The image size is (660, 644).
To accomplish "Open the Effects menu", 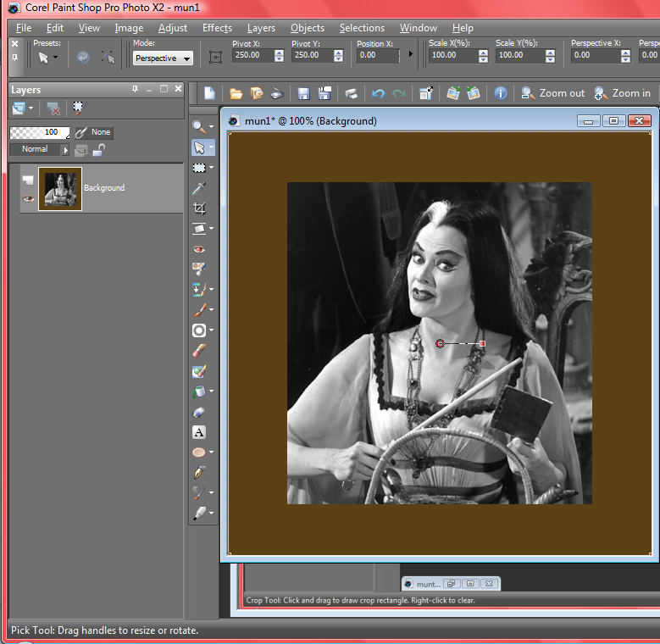I will [217, 28].
